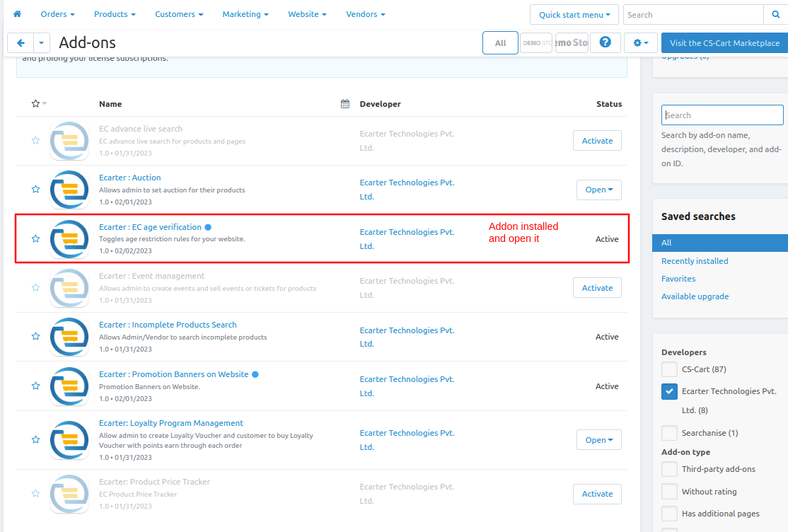Image resolution: width=788 pixels, height=532 pixels.
Task: Click the Event management add-on logo
Action: 69,288
